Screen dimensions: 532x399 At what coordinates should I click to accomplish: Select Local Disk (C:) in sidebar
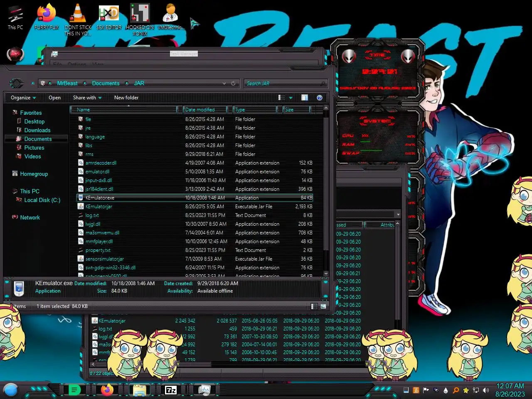tap(42, 200)
